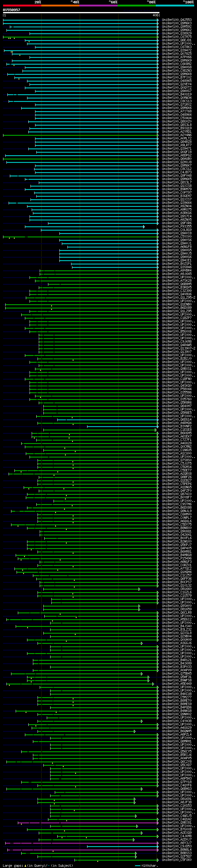Click the orange ~40% identity legend segment
Viewport: 197px width, 868px height.
pos(60,6)
